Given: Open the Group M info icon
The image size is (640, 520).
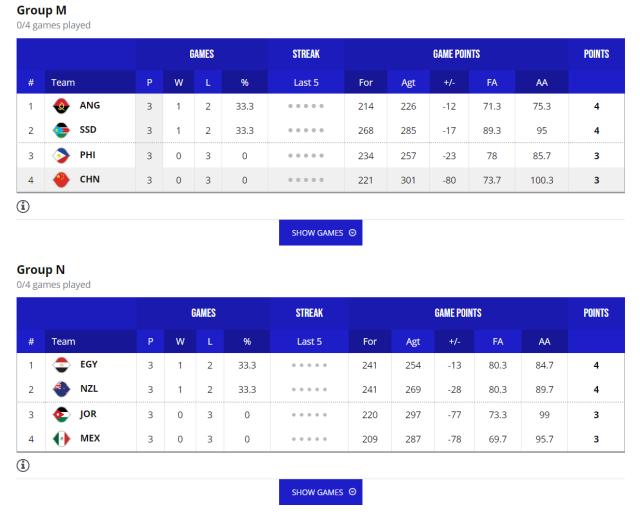Looking at the screenshot, I should (23, 208).
